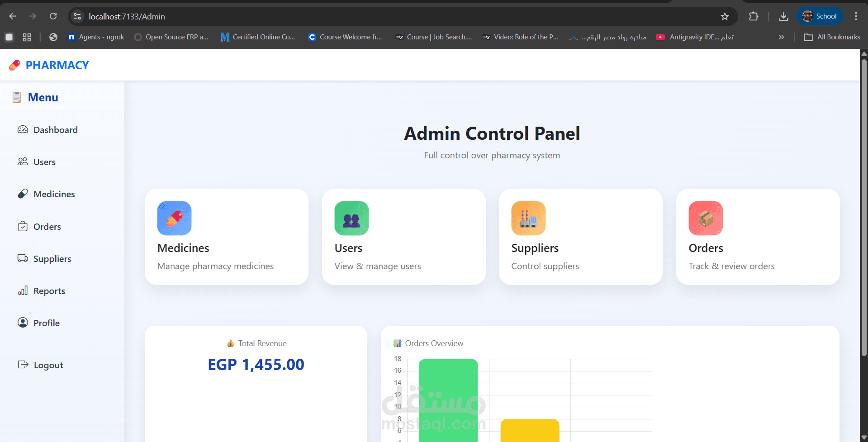This screenshot has height=442, width=868.
Task: Click the Orders box icon in sidebar
Action: point(22,226)
